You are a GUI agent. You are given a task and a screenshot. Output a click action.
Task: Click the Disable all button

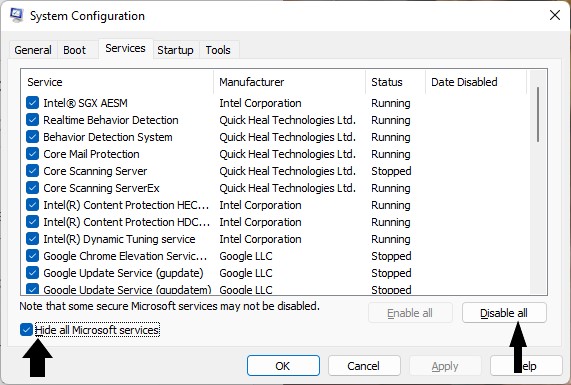coord(504,313)
